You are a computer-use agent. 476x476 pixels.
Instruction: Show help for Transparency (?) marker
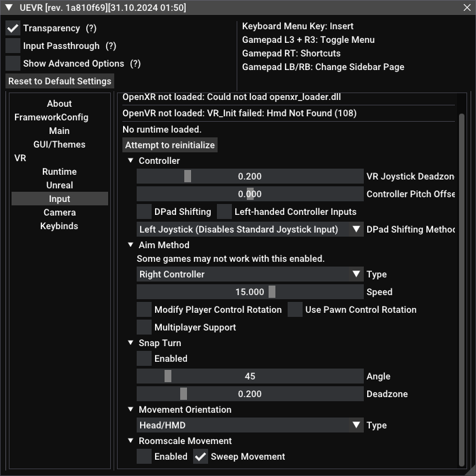click(91, 29)
